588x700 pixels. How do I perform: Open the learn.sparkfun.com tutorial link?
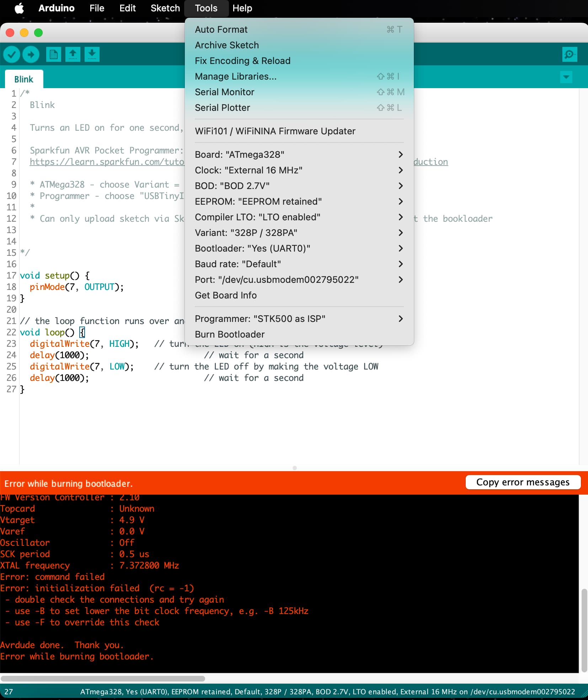(107, 162)
